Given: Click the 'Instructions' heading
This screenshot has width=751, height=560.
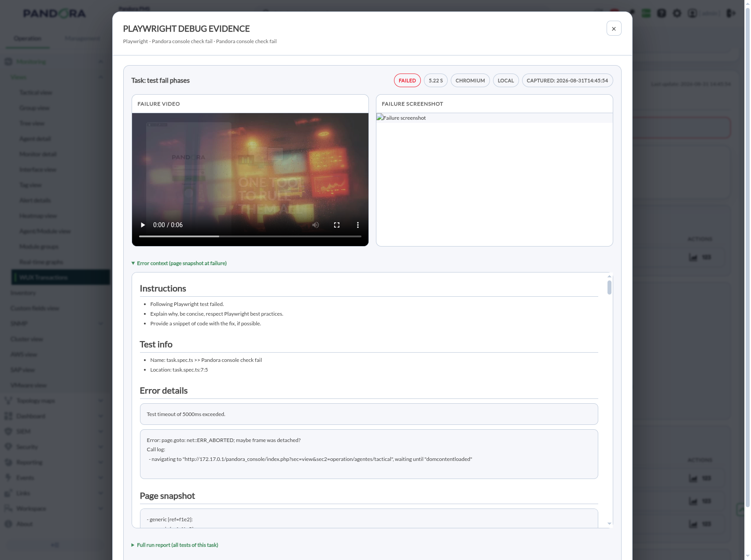Looking at the screenshot, I should pyautogui.click(x=163, y=288).
